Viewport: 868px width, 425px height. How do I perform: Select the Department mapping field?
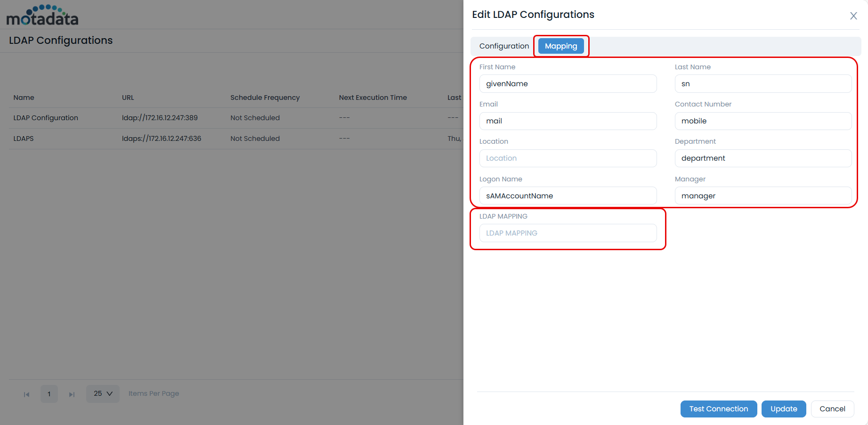(763, 158)
